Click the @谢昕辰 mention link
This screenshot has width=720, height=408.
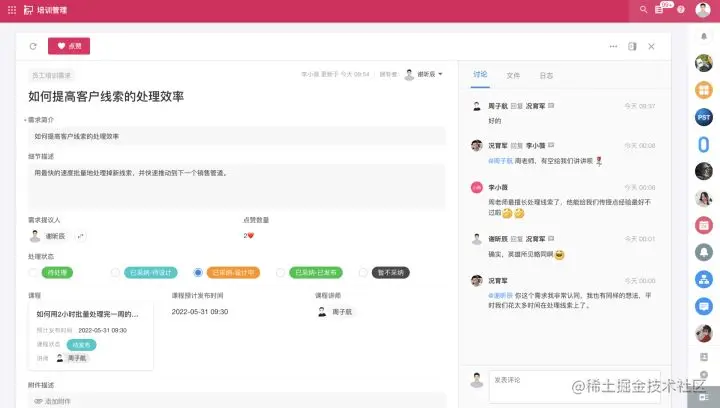tap(501, 296)
